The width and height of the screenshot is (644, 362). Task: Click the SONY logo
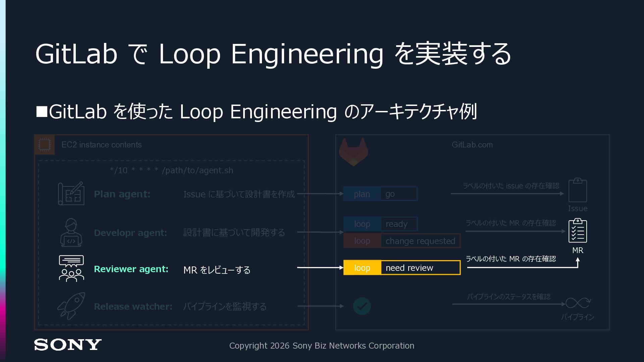[x=68, y=345]
